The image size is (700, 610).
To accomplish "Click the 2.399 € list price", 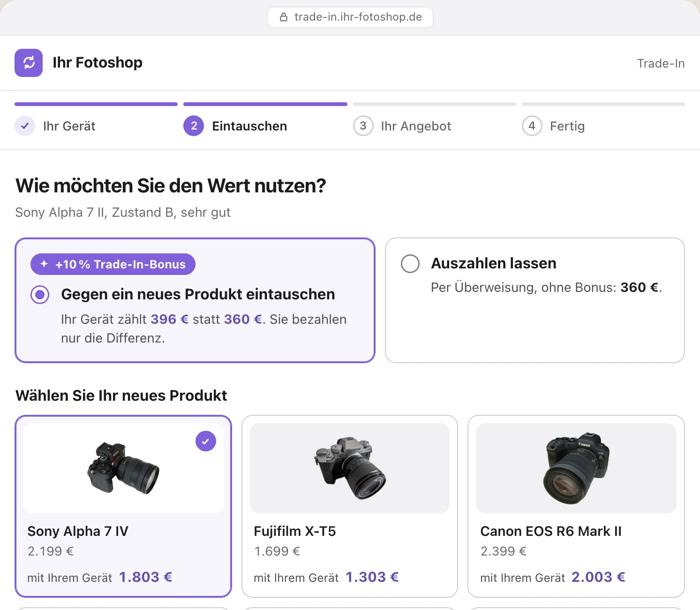I will tap(504, 551).
